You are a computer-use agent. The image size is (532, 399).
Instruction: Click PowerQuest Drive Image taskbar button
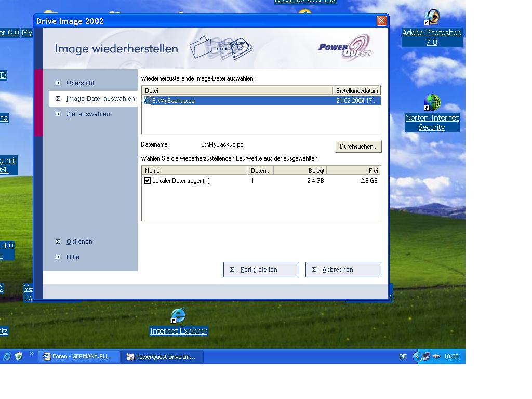pyautogui.click(x=162, y=356)
